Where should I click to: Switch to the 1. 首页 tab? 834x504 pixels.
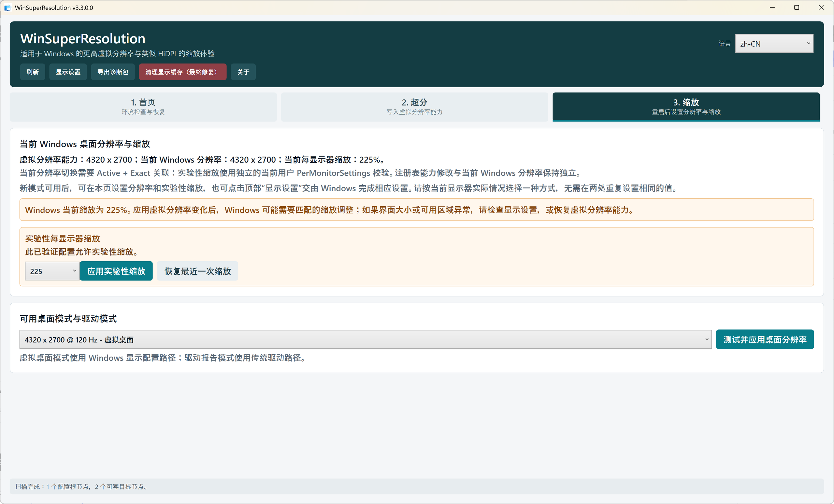point(143,107)
